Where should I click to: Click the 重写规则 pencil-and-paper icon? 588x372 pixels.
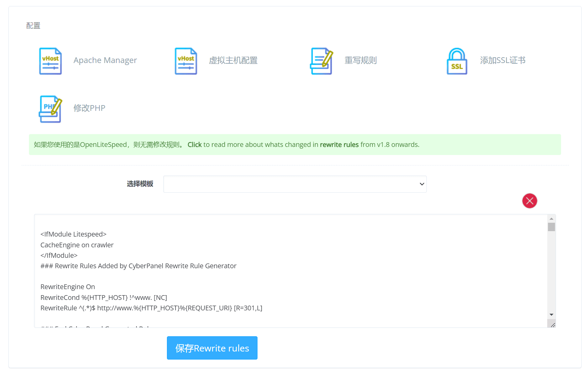pyautogui.click(x=321, y=61)
